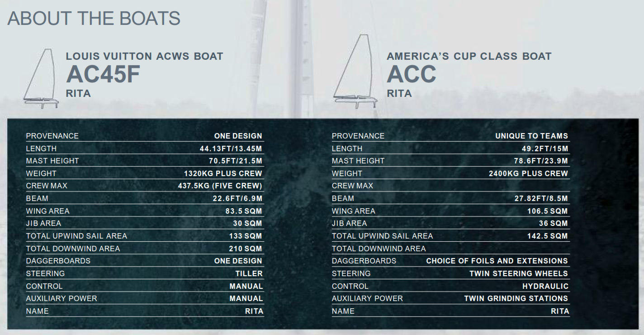Select AC45F wing area 83.5 SQM
The height and width of the screenshot is (335, 644).
click(x=244, y=211)
